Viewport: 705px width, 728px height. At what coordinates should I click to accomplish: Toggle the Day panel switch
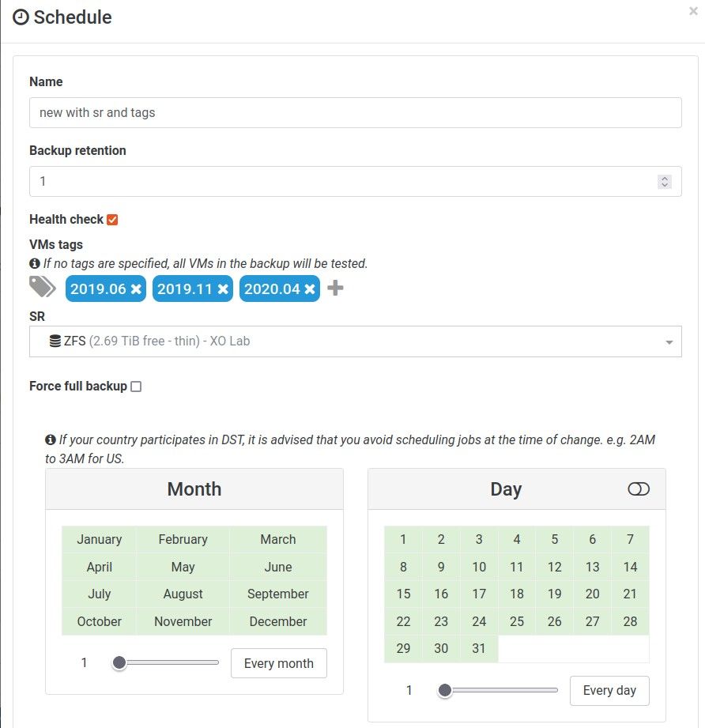click(639, 489)
